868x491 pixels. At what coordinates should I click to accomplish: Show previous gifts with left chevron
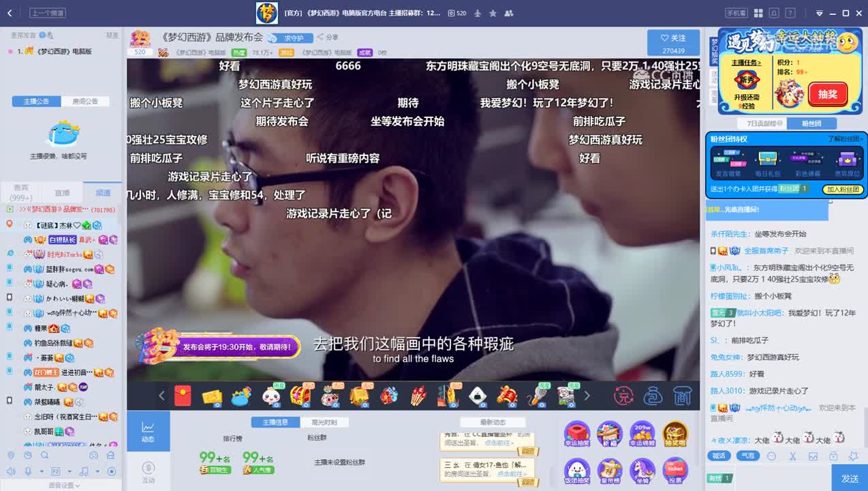click(161, 396)
